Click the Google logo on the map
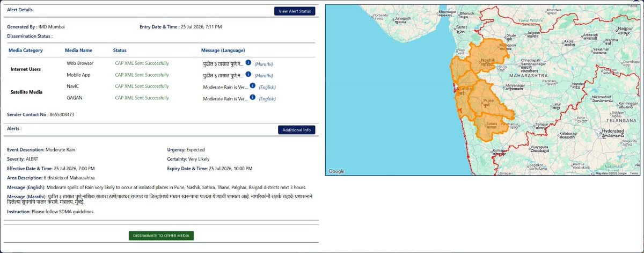Screen dimensions: 644x253 (336, 171)
